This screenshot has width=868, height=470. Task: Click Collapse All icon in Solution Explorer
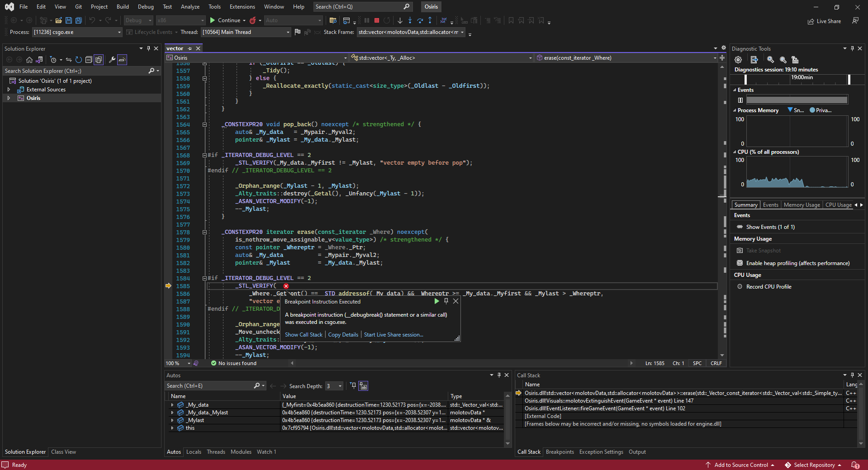point(89,60)
